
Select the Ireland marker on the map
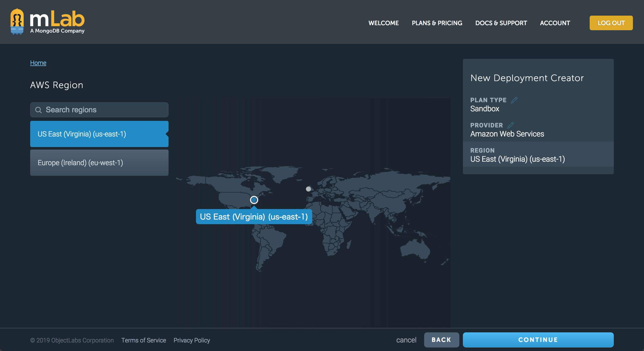pyautogui.click(x=308, y=189)
